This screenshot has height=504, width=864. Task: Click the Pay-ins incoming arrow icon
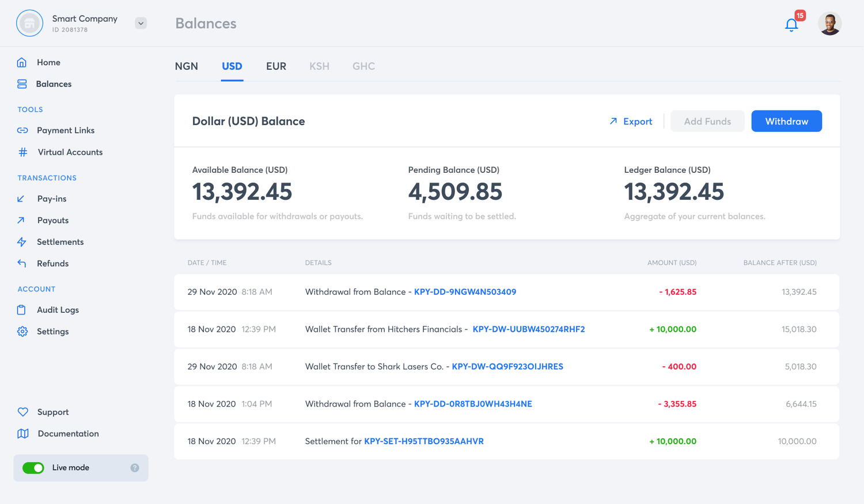(x=21, y=199)
